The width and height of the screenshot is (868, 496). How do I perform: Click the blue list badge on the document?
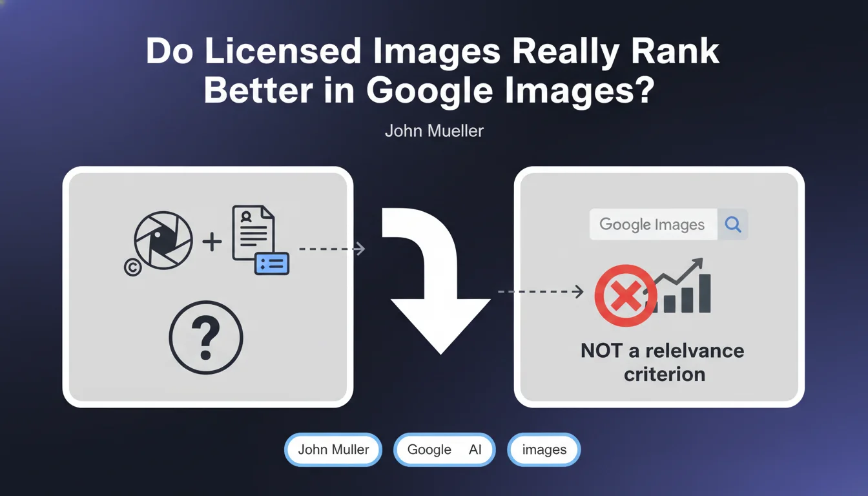[272, 263]
